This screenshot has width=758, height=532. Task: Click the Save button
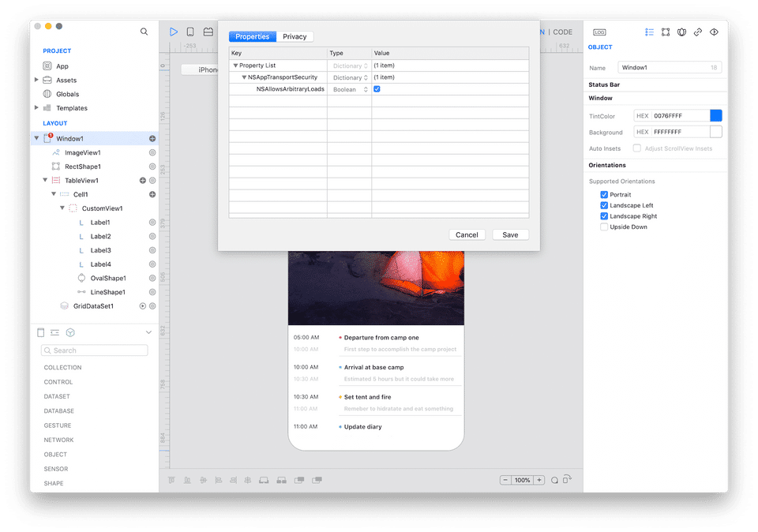510,234
